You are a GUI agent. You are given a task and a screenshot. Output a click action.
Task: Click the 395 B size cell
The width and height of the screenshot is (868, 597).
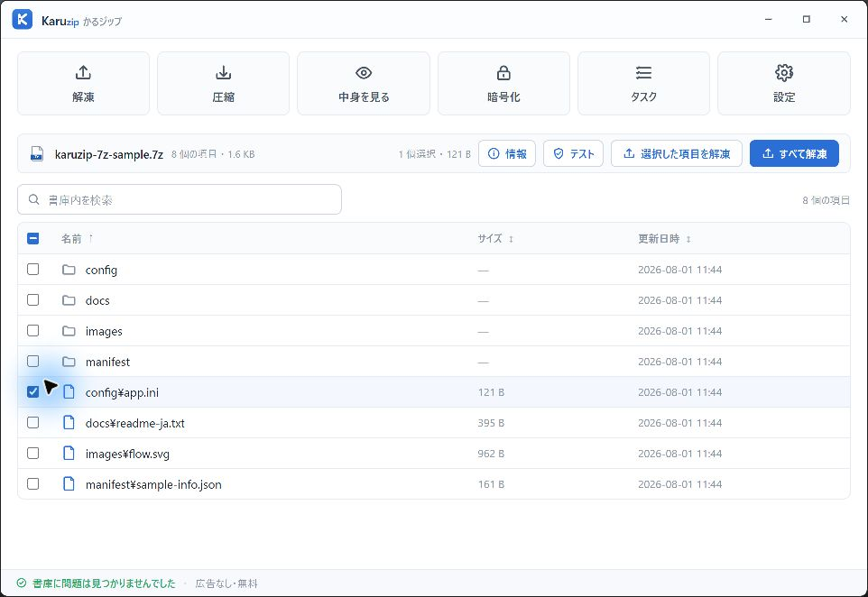click(x=491, y=423)
